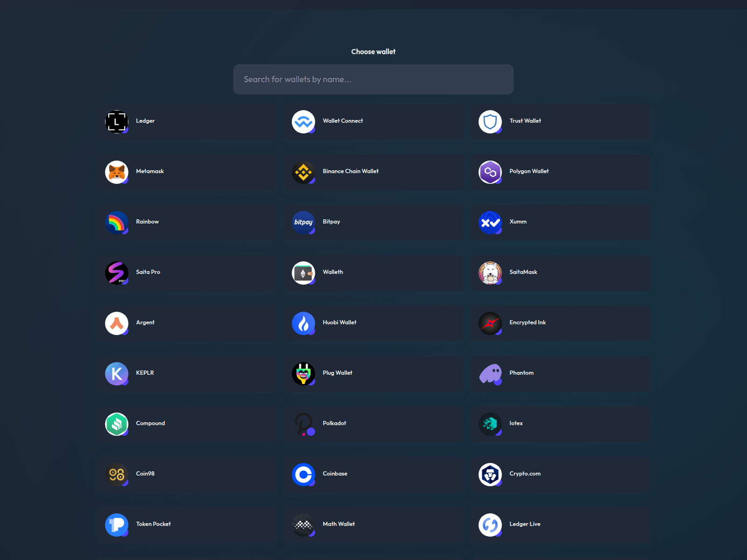Image resolution: width=747 pixels, height=560 pixels.
Task: Click the KEPLR K icon
Action: coord(117,374)
